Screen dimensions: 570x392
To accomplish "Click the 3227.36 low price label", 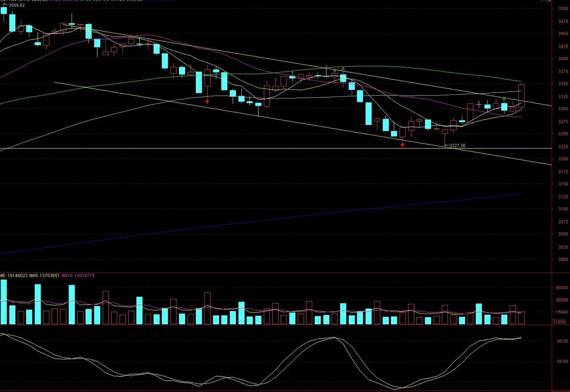I will [457, 146].
